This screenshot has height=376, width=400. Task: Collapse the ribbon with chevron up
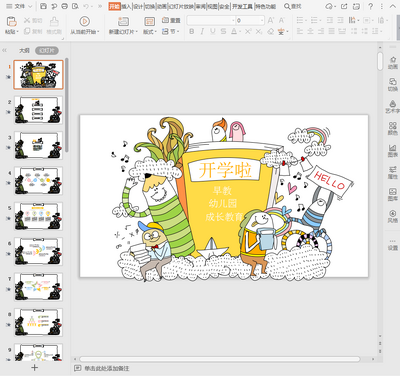coord(392,6)
